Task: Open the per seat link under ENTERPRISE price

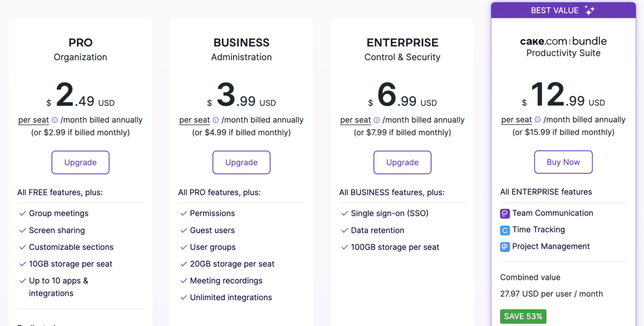Action: pyautogui.click(x=355, y=120)
